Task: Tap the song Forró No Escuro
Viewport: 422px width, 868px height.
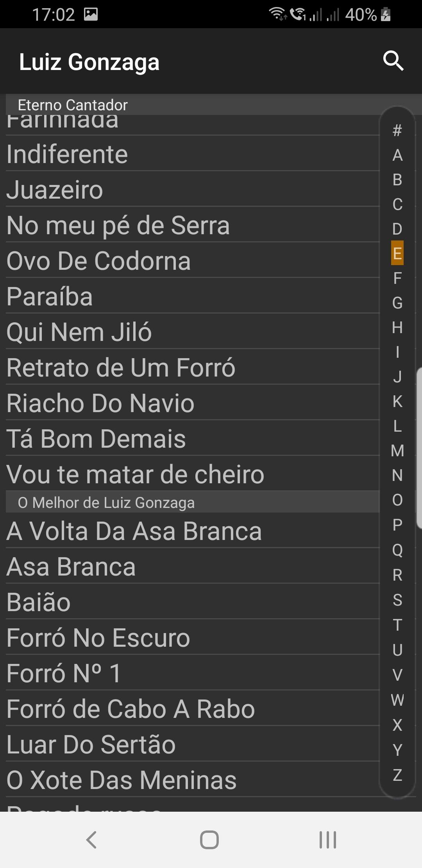Action: (98, 638)
